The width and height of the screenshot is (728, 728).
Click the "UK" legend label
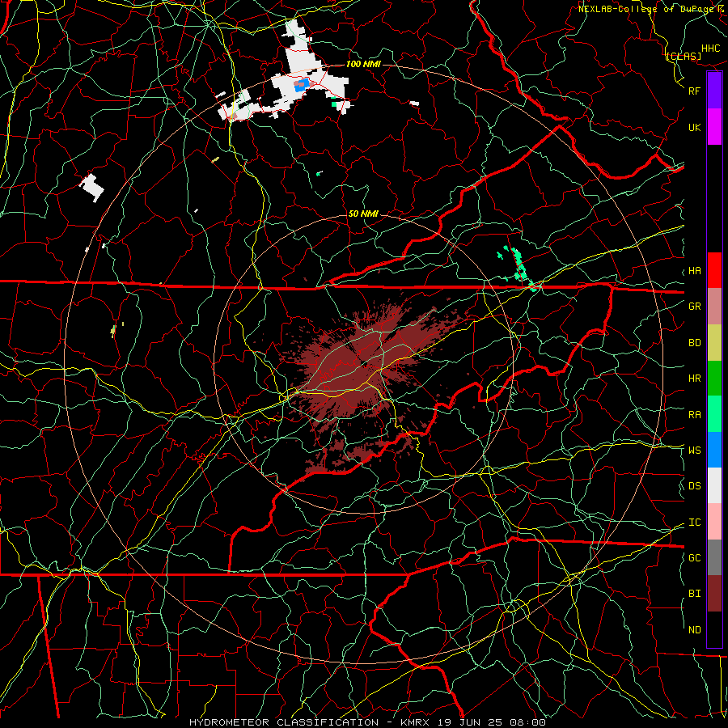click(x=695, y=127)
